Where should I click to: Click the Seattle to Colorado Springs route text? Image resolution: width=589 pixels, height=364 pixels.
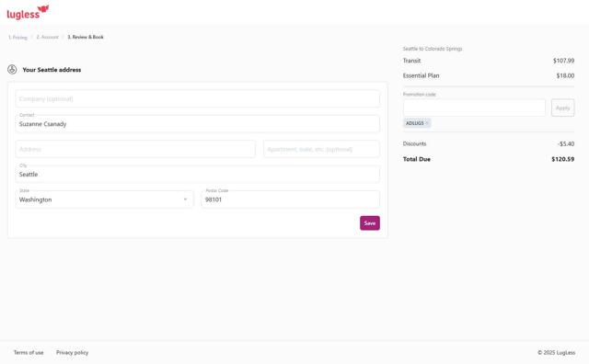(433, 49)
